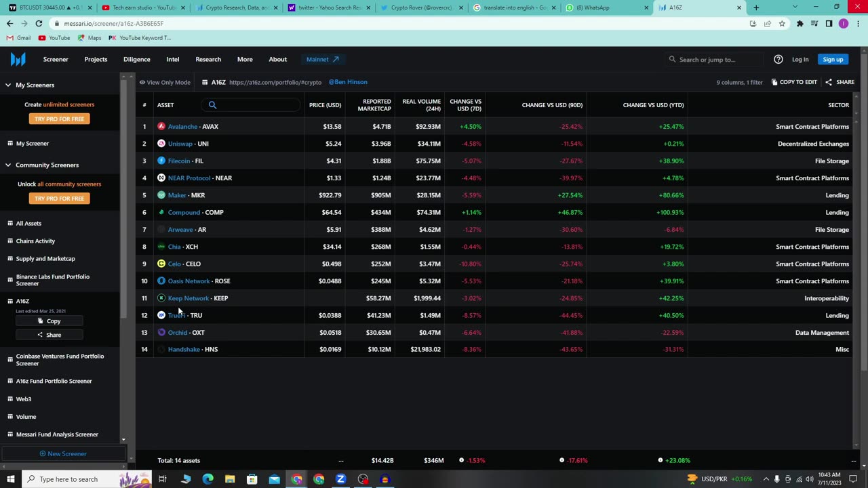Open the a16z.com portfolio link

pyautogui.click(x=275, y=82)
